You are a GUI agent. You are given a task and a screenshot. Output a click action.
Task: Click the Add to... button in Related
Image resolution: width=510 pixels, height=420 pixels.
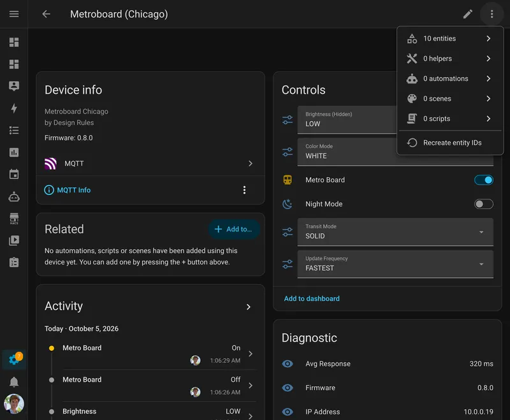click(234, 229)
